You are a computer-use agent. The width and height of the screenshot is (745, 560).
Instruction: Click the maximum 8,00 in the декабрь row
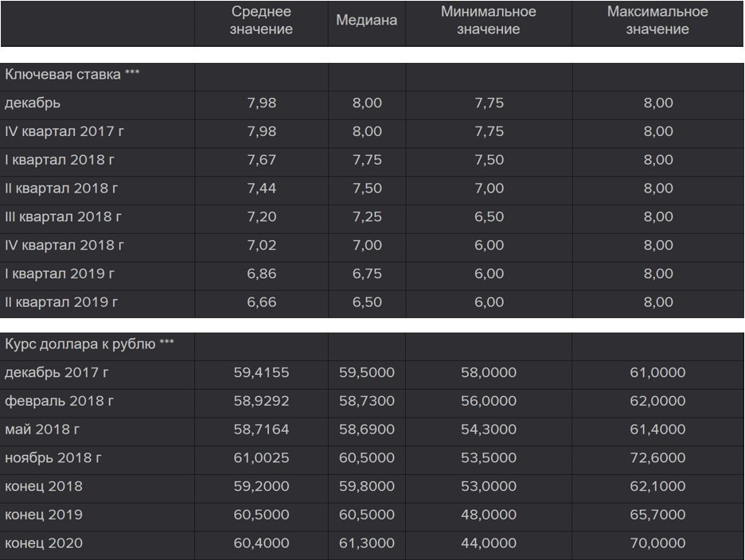[x=658, y=103]
